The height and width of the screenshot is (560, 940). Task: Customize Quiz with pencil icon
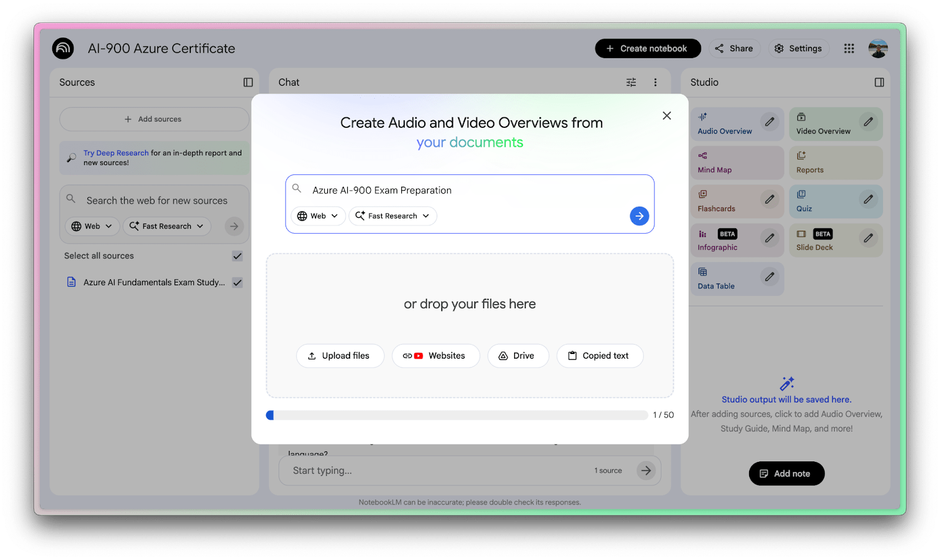coord(868,199)
